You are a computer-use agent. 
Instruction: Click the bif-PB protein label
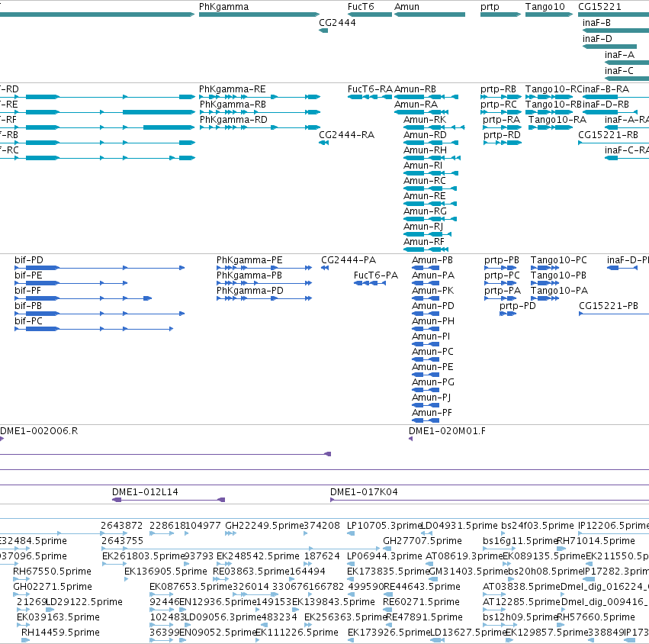[x=28, y=306]
